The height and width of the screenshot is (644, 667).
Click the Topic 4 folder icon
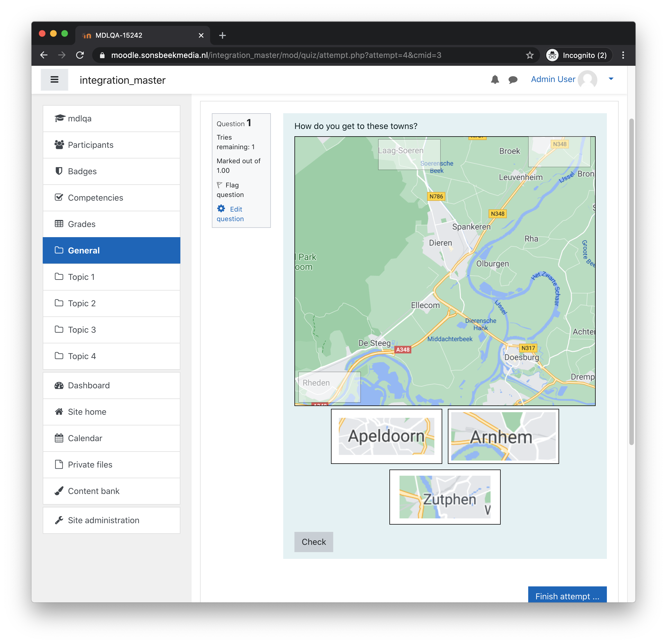pos(59,356)
